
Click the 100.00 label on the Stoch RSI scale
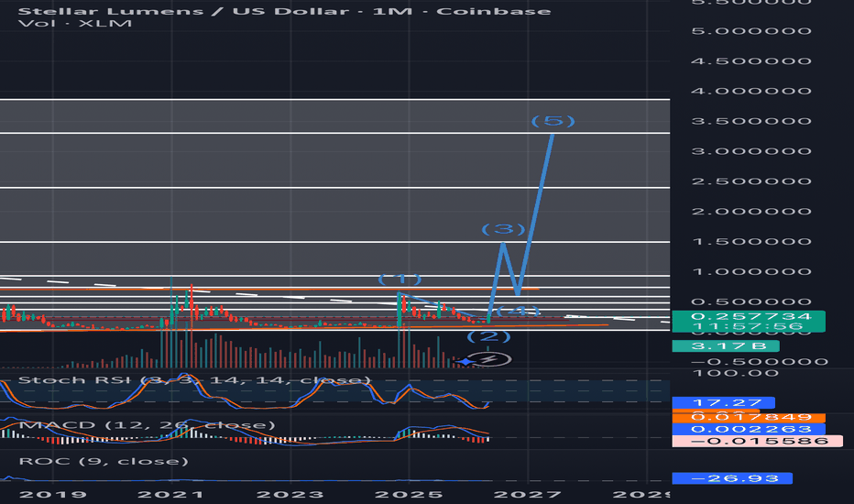tap(736, 373)
